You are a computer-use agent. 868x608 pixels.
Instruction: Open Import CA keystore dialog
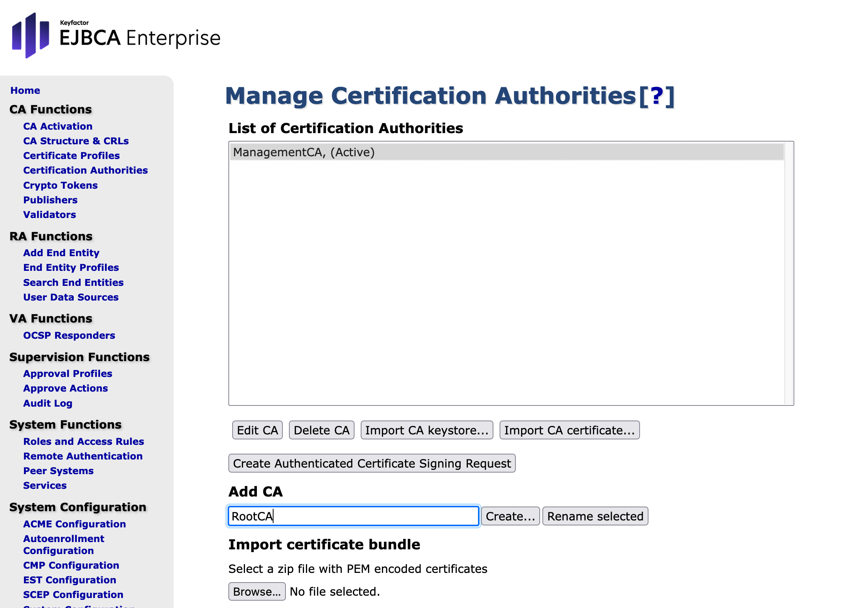tap(427, 430)
